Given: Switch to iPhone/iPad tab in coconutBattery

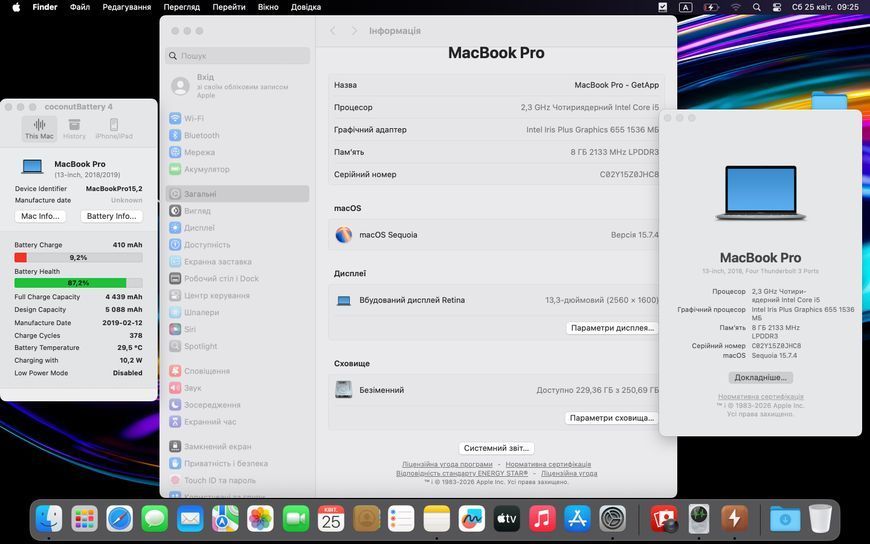Looking at the screenshot, I should (x=114, y=129).
